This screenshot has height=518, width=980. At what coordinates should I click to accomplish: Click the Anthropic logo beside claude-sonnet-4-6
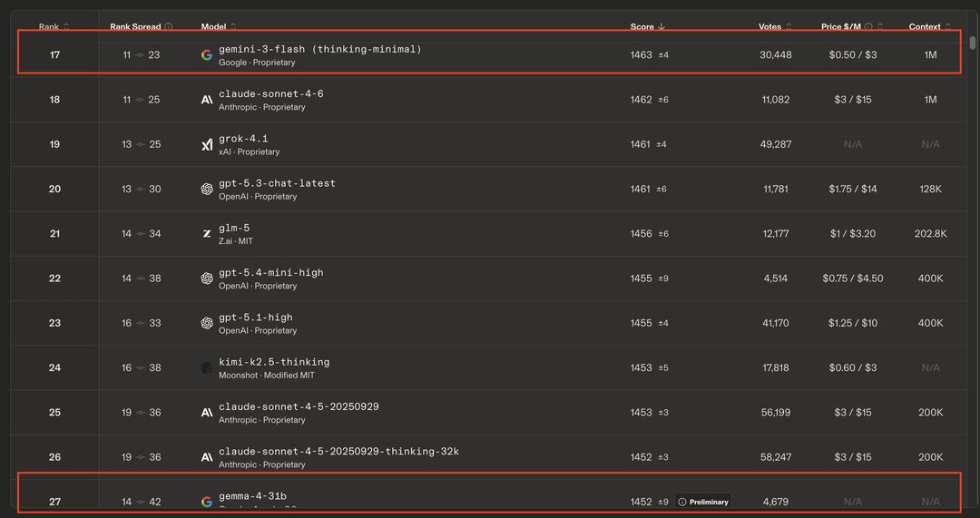(207, 100)
